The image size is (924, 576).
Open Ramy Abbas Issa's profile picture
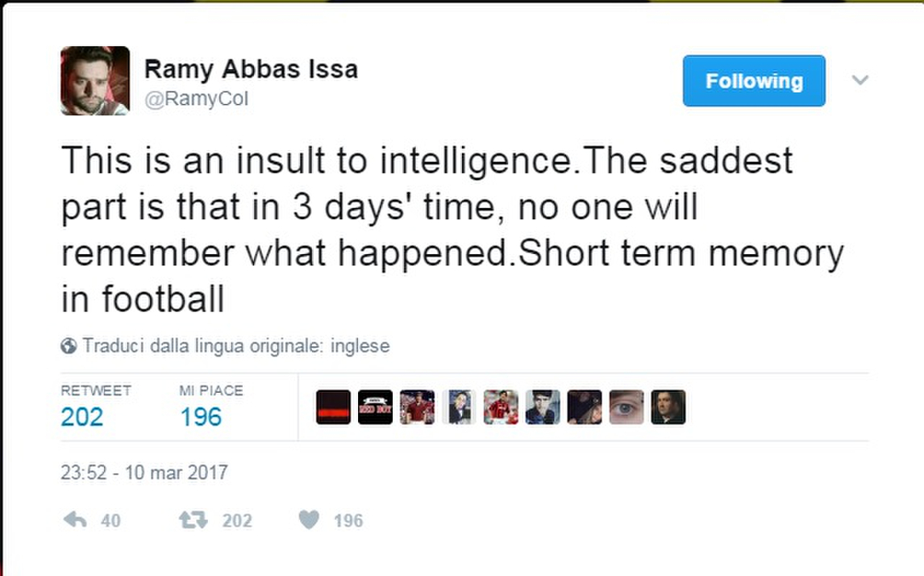95,81
